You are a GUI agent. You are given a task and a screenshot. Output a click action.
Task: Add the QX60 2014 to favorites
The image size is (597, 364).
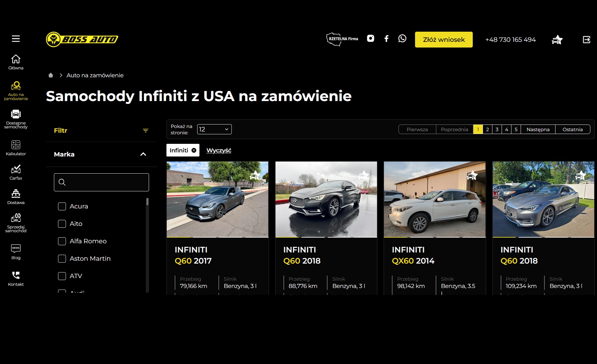click(472, 175)
